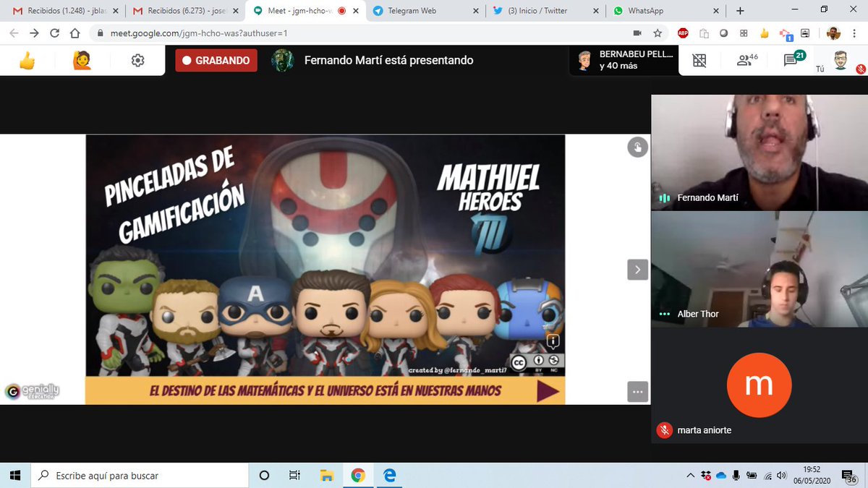Click your own avatar thumbnail labeled Tú
The width and height of the screenshot is (868, 488).
tap(840, 60)
